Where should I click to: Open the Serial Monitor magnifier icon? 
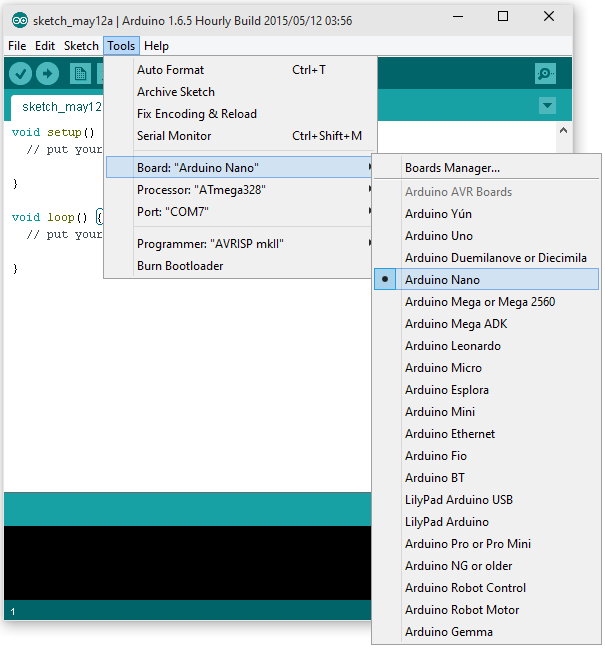(x=545, y=73)
